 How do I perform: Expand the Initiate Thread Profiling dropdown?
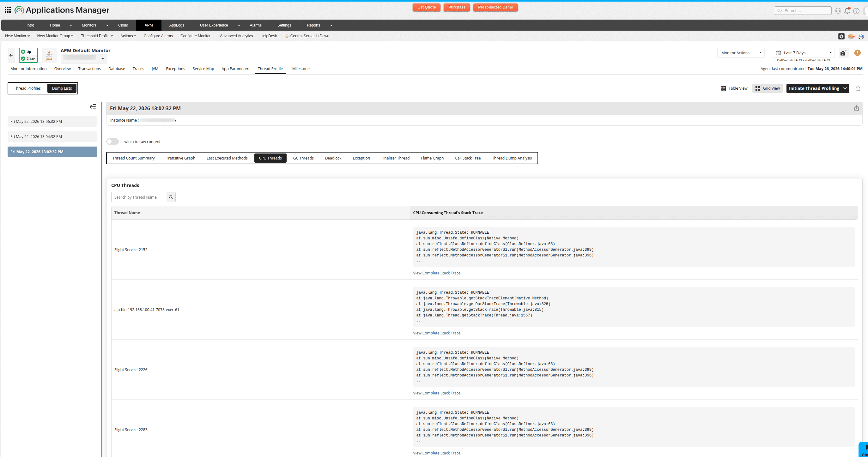(845, 88)
